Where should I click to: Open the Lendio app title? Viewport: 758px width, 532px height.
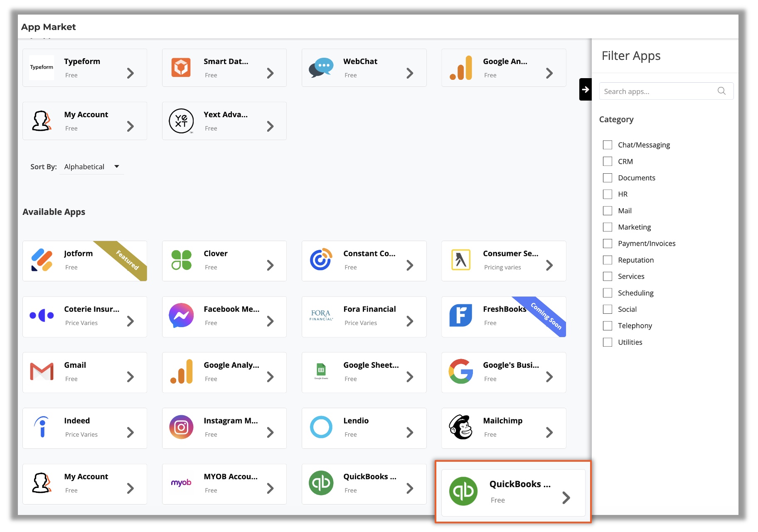click(356, 421)
